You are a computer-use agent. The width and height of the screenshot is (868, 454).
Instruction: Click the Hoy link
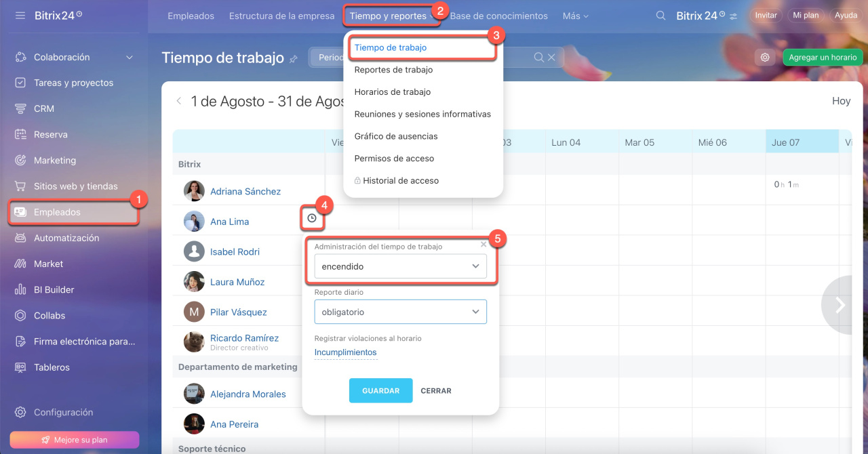pos(841,101)
